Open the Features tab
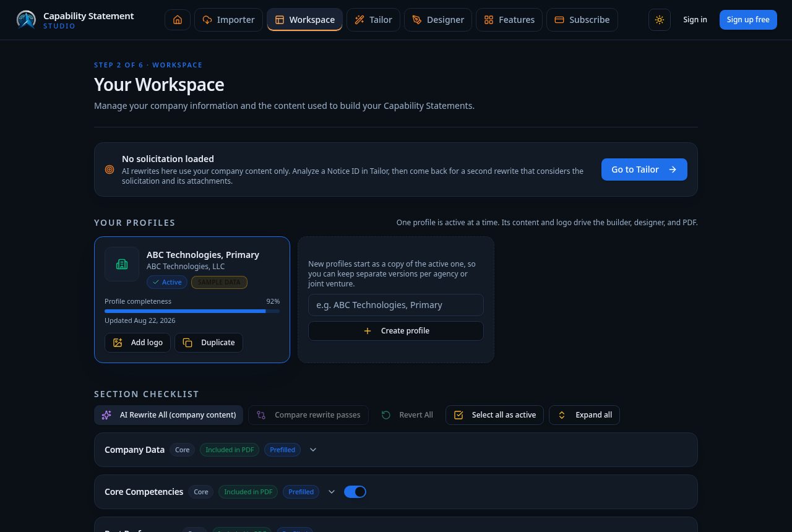The height and width of the screenshot is (532, 792). click(509, 20)
